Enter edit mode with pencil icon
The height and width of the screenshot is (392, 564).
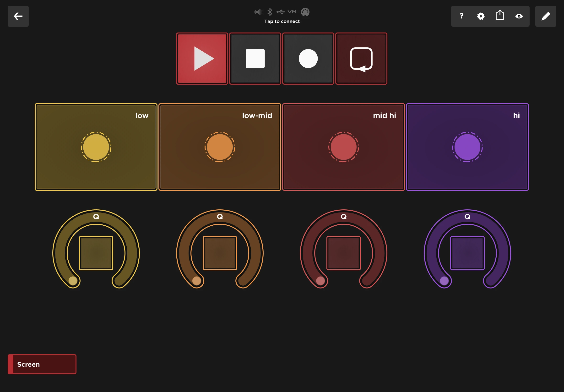tap(546, 16)
